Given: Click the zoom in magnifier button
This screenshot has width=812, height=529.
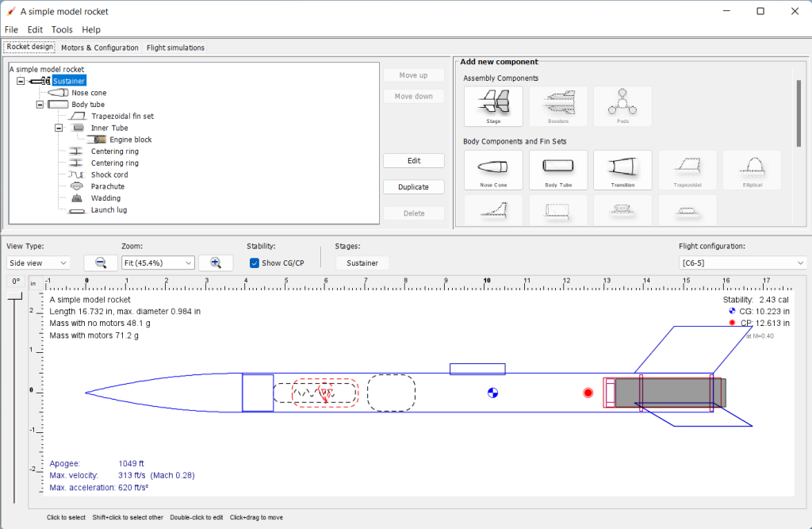Looking at the screenshot, I should tap(215, 263).
